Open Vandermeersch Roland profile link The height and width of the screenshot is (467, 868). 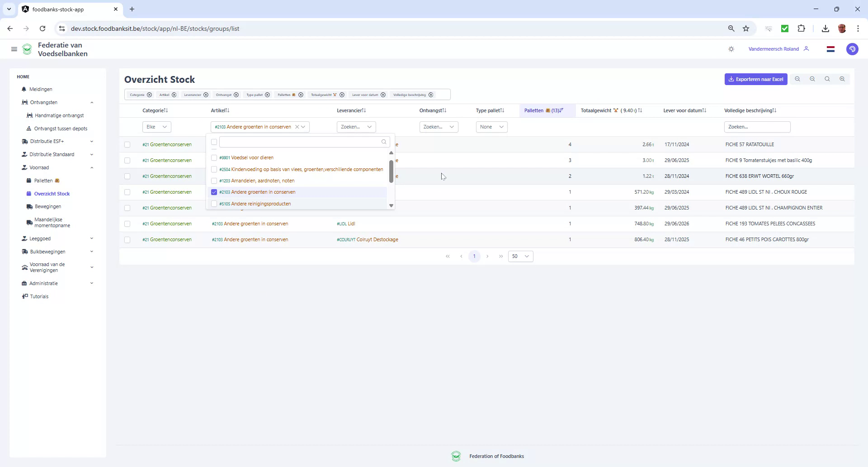point(774,49)
